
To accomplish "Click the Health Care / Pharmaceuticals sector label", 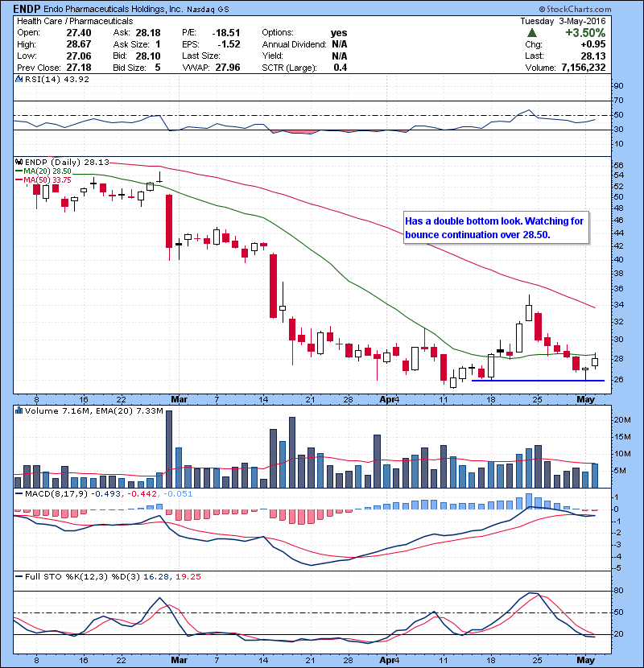I will [x=75, y=21].
